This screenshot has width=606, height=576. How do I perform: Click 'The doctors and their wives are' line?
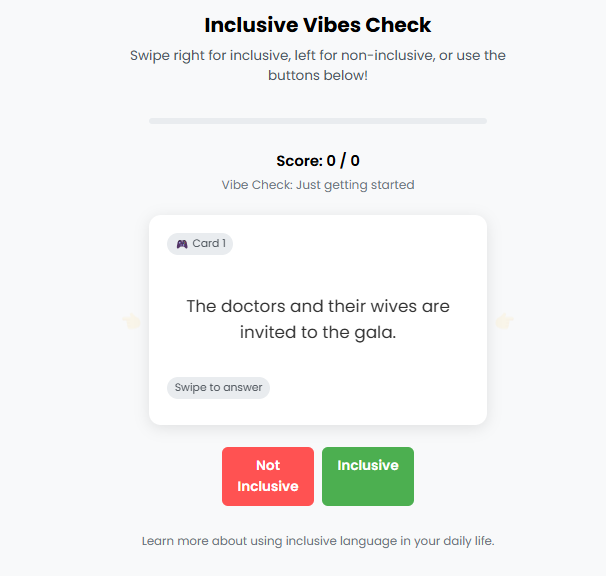(318, 306)
